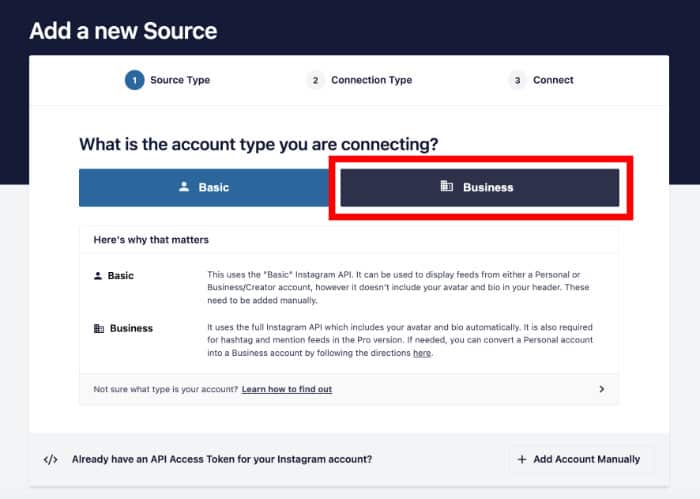Screen dimensions: 700x499
Task: Click the Basic Instagram API description paragraph
Action: click(x=398, y=287)
